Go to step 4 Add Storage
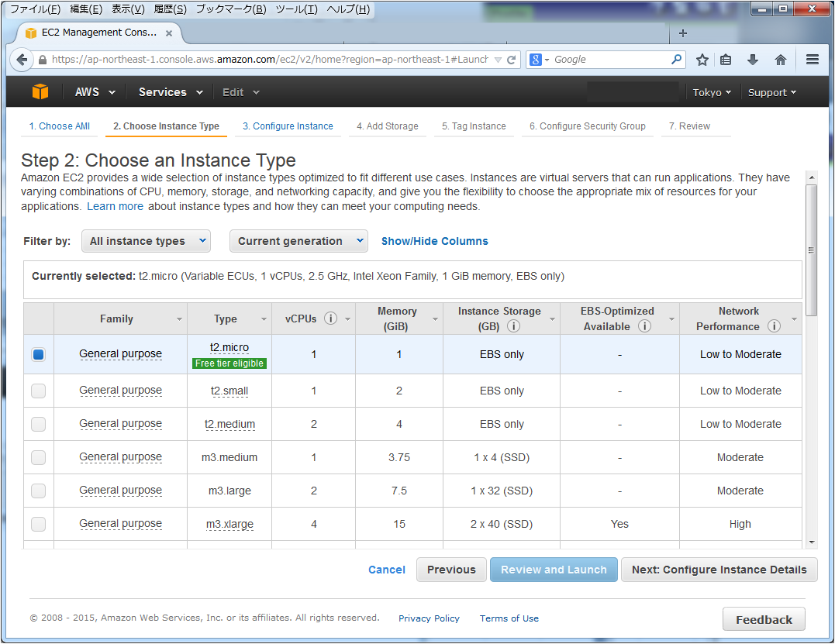835x644 pixels. pos(387,126)
